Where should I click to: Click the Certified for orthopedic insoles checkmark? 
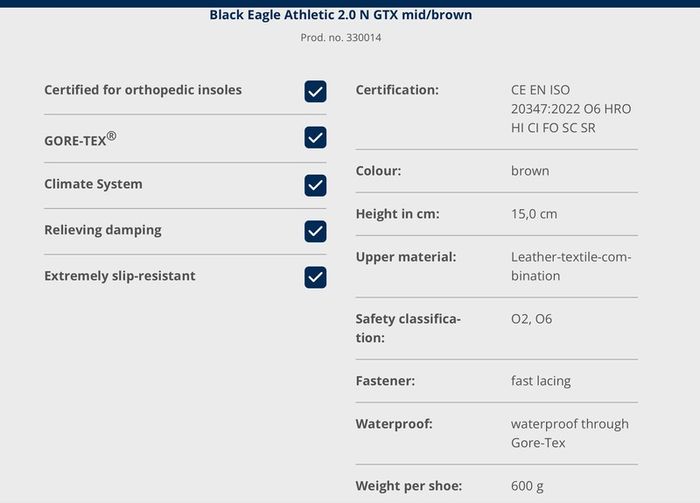click(x=315, y=91)
